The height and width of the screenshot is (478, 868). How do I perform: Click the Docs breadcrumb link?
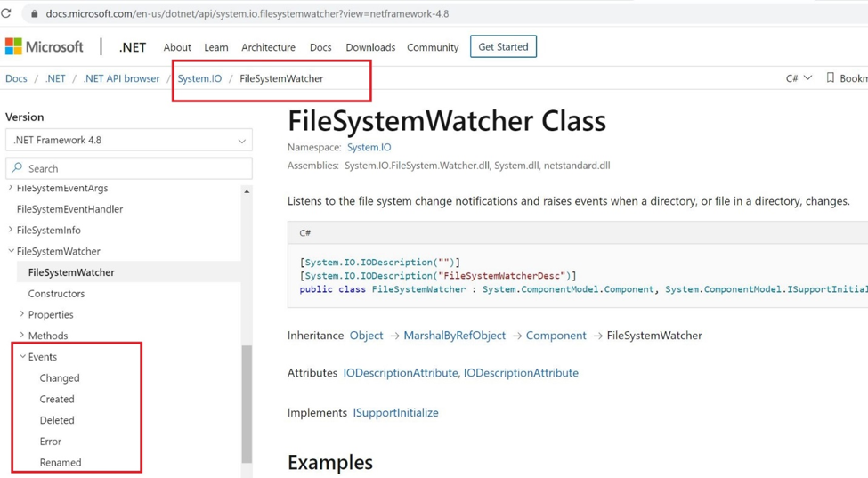point(16,78)
